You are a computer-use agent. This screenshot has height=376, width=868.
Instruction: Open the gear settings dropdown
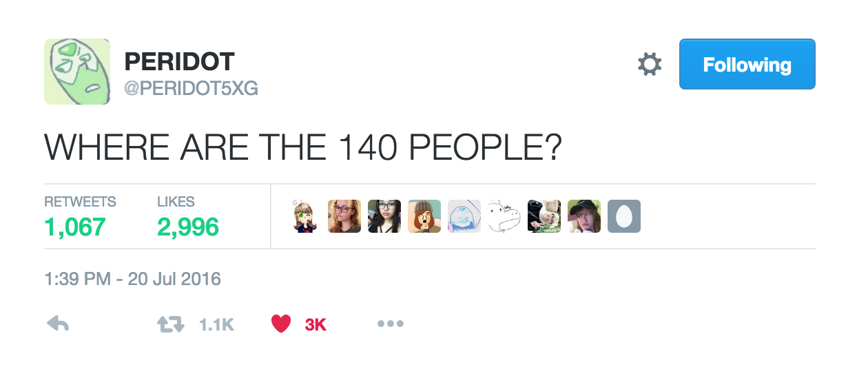pos(650,65)
